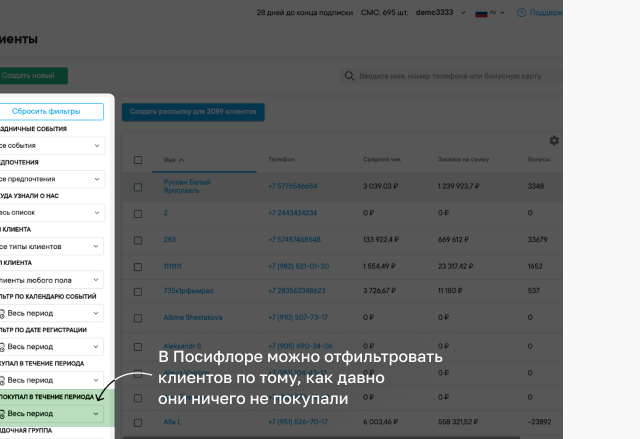This screenshot has width=640, height=439.
Task: Open client Aleksandr S
Action: point(182,346)
